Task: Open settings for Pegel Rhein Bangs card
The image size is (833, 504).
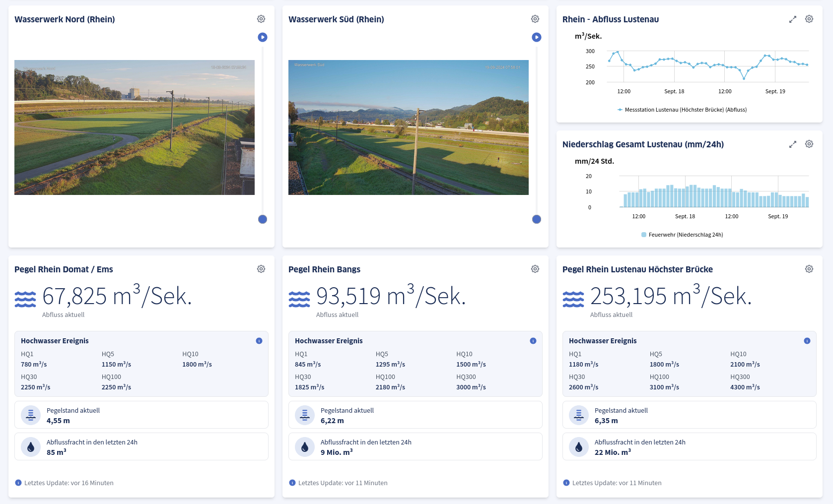Action: coord(535,268)
